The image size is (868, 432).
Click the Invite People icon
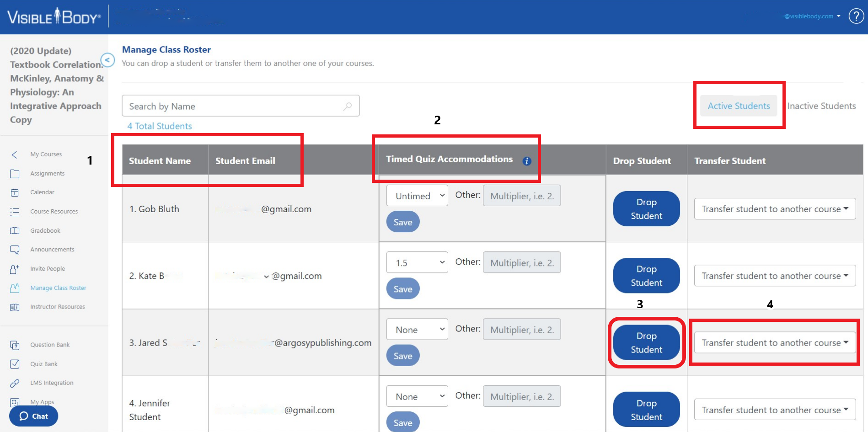pos(15,269)
